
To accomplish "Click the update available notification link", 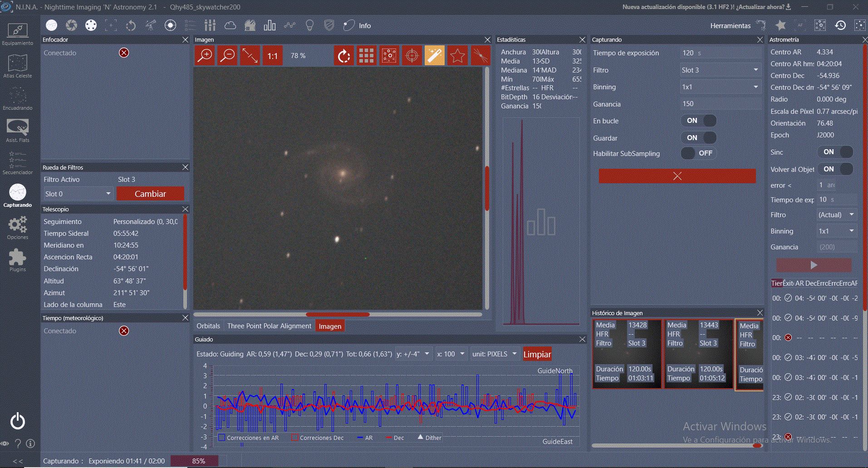I will tap(706, 7).
